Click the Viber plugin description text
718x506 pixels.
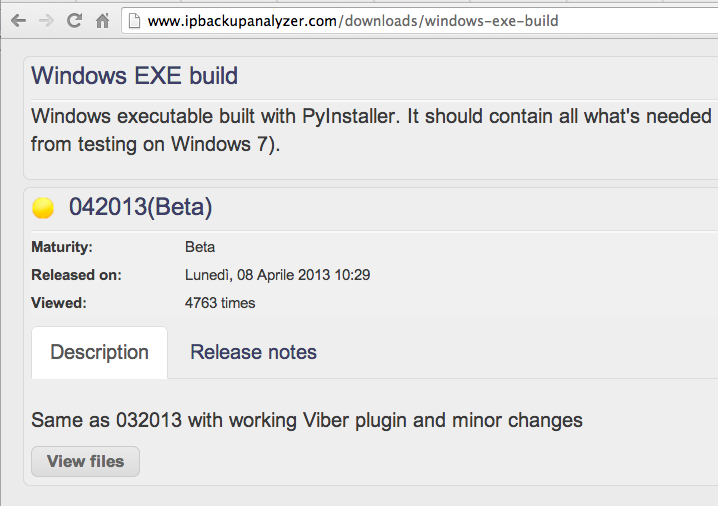coord(306,420)
